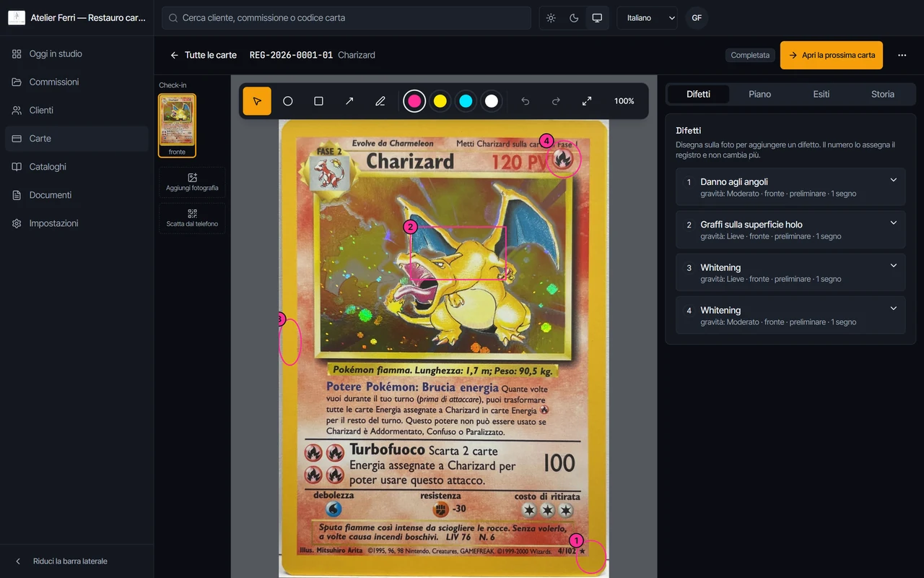Select the arrow annotation tool
This screenshot has height=578, width=924.
coord(349,101)
